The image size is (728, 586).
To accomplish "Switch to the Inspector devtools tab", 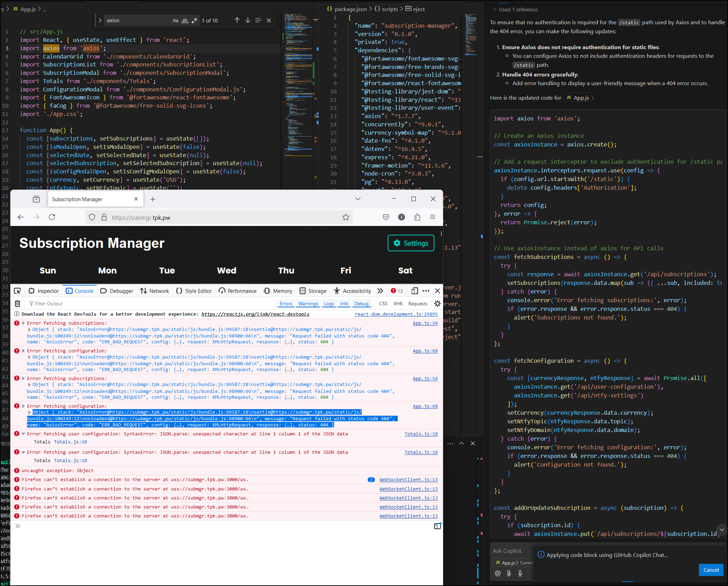I will point(44,291).
